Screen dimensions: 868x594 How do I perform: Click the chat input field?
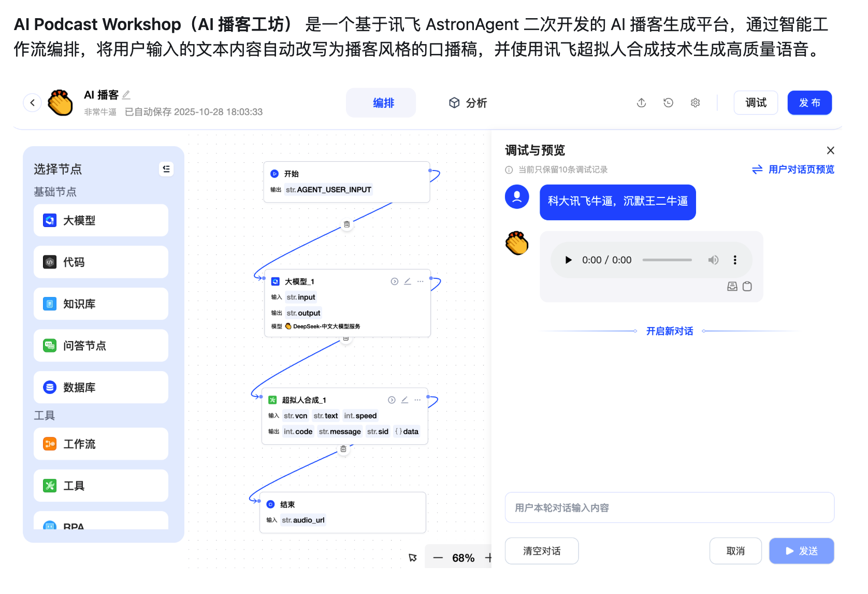[669, 508]
